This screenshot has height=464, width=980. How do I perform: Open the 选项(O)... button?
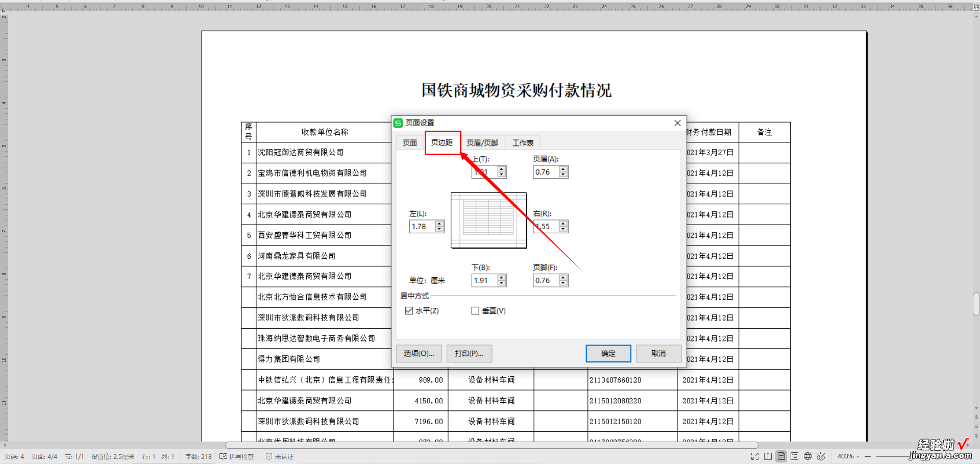tap(419, 353)
